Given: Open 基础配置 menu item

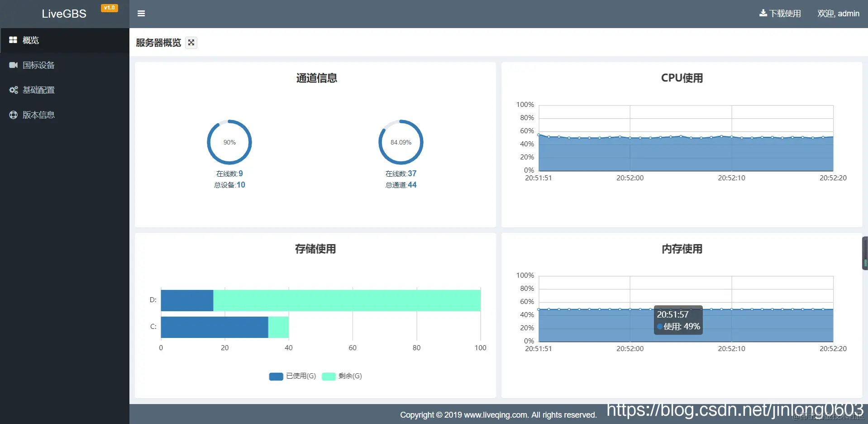Looking at the screenshot, I should pos(65,90).
